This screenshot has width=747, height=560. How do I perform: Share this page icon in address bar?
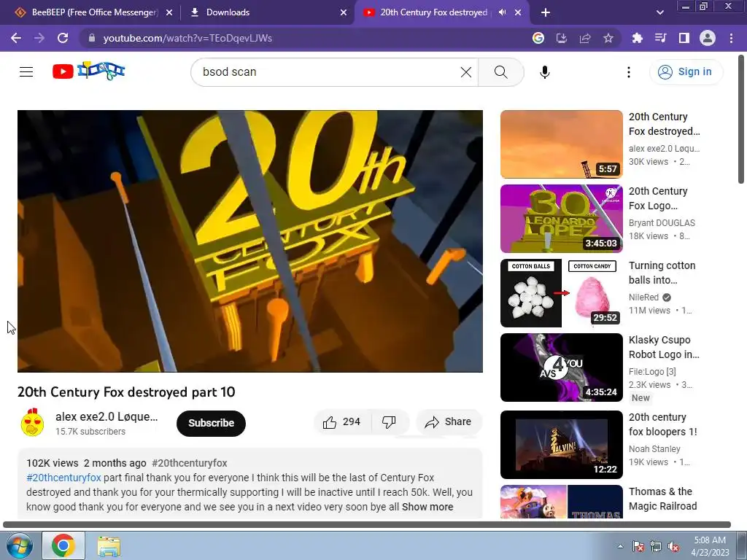point(584,38)
